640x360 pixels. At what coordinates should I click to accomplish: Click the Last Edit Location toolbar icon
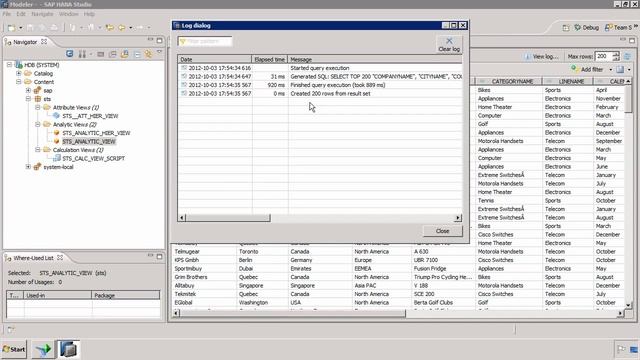(x=109, y=28)
